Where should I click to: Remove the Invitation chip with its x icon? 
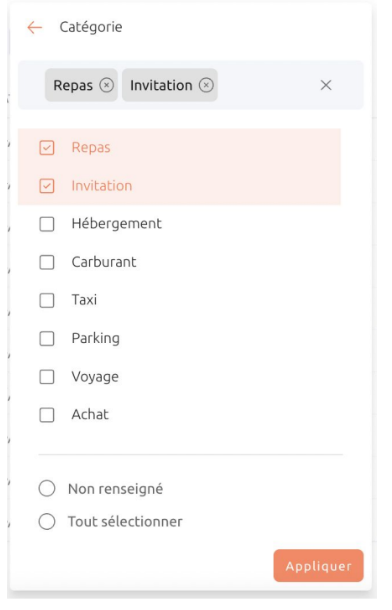click(x=206, y=85)
